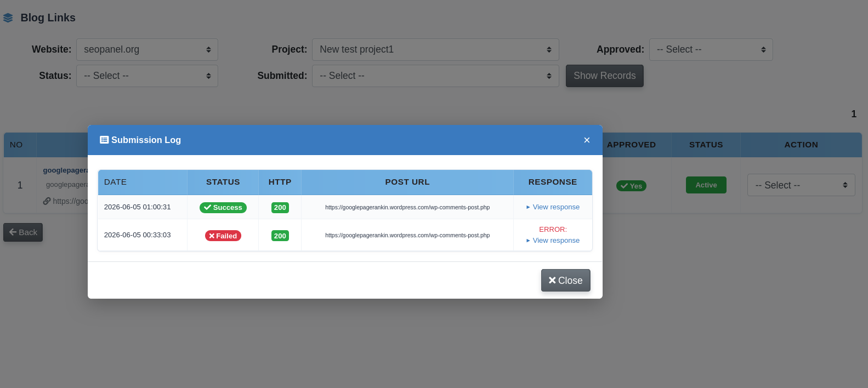Open the Status filter dropdown
Image resolution: width=868 pixels, height=388 pixels.
(x=147, y=76)
